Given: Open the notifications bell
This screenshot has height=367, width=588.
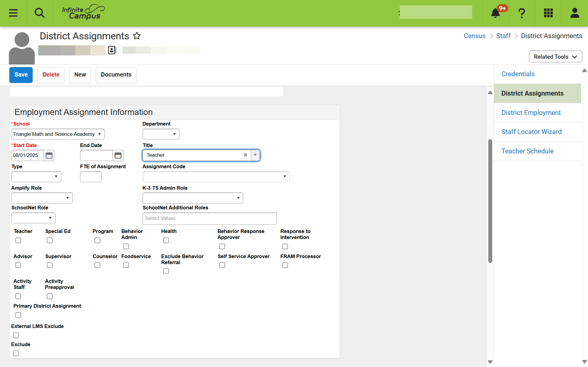Looking at the screenshot, I should pyautogui.click(x=495, y=13).
